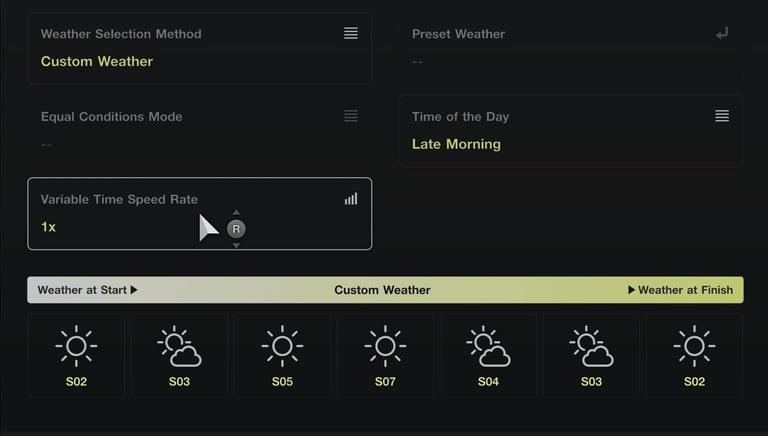Click the Preset Weather field

click(570, 48)
